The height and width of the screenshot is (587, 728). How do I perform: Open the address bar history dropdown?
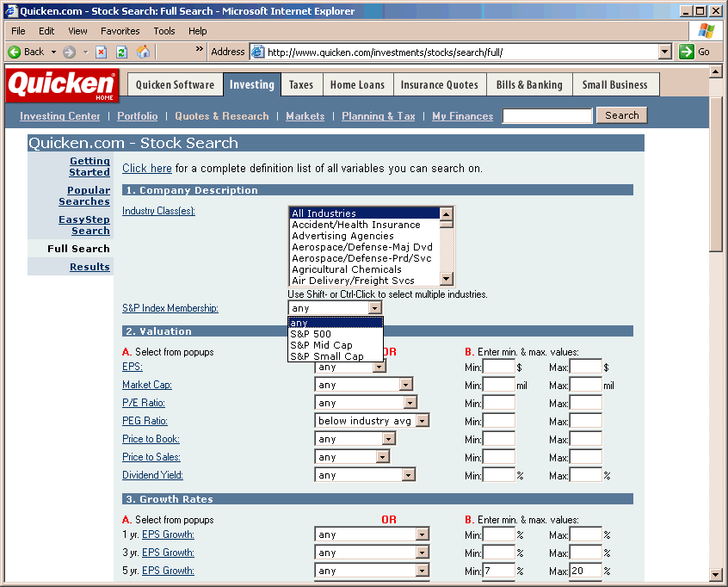click(664, 51)
